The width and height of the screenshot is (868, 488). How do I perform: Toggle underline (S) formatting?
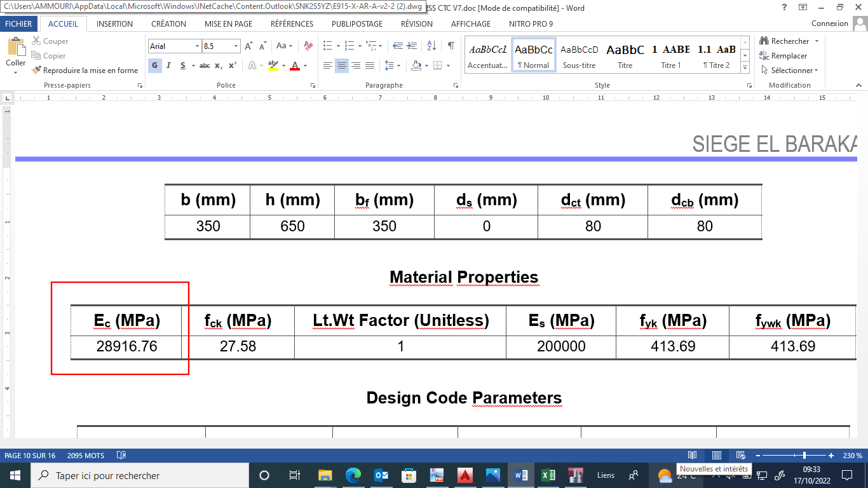[x=183, y=65]
